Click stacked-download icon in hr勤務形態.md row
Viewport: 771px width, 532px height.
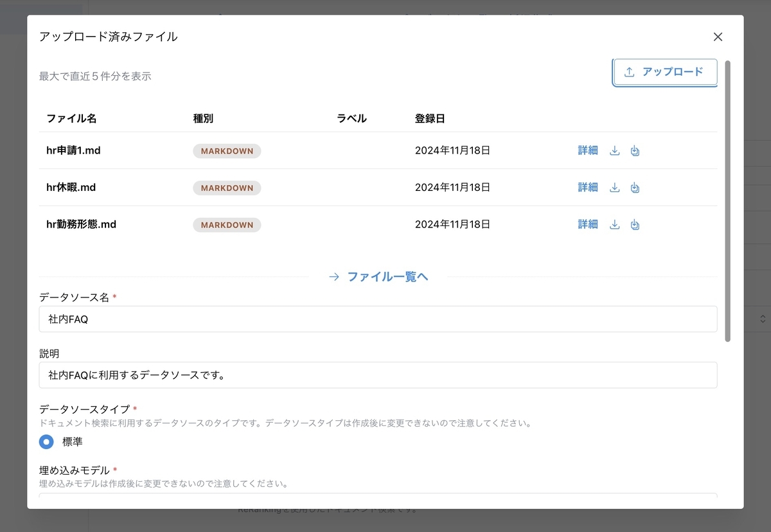[x=635, y=225]
